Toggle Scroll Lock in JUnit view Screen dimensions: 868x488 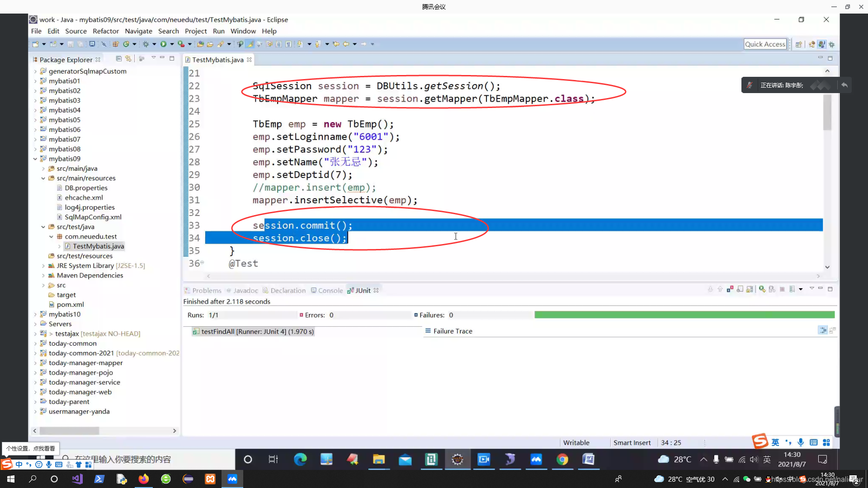[x=750, y=290]
